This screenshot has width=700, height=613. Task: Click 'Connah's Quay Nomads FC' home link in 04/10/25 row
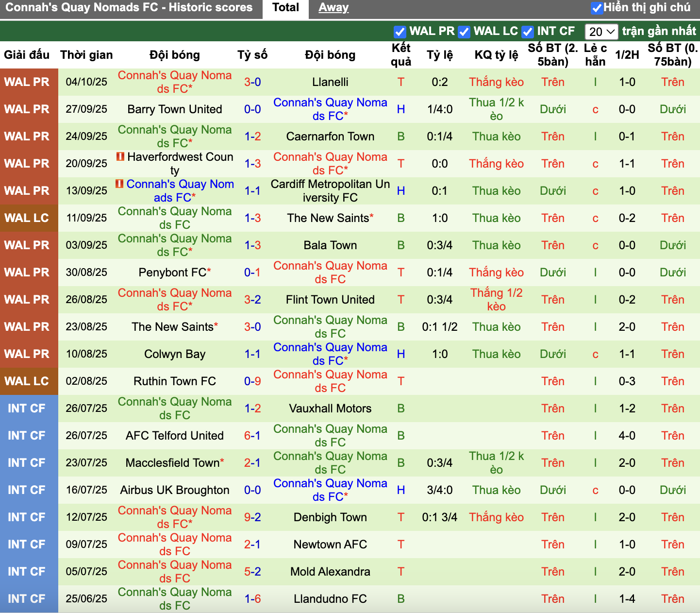(175, 82)
